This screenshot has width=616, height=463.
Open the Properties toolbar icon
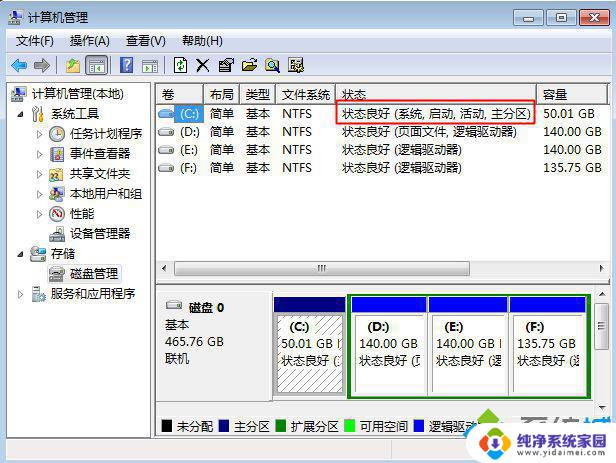coord(226,65)
